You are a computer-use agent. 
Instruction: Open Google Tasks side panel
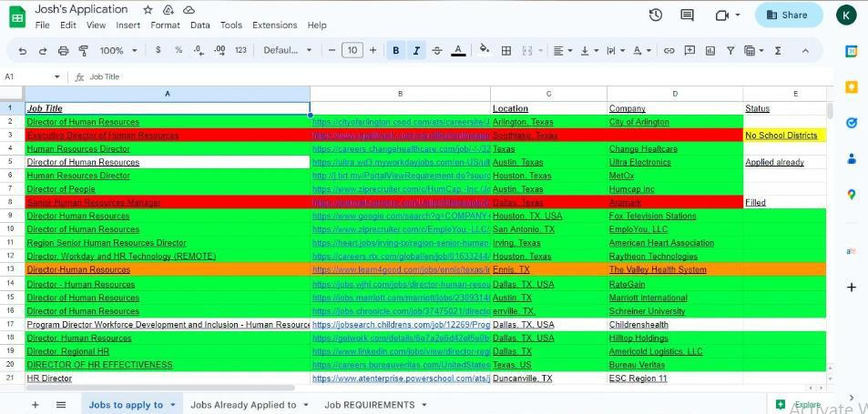[852, 123]
